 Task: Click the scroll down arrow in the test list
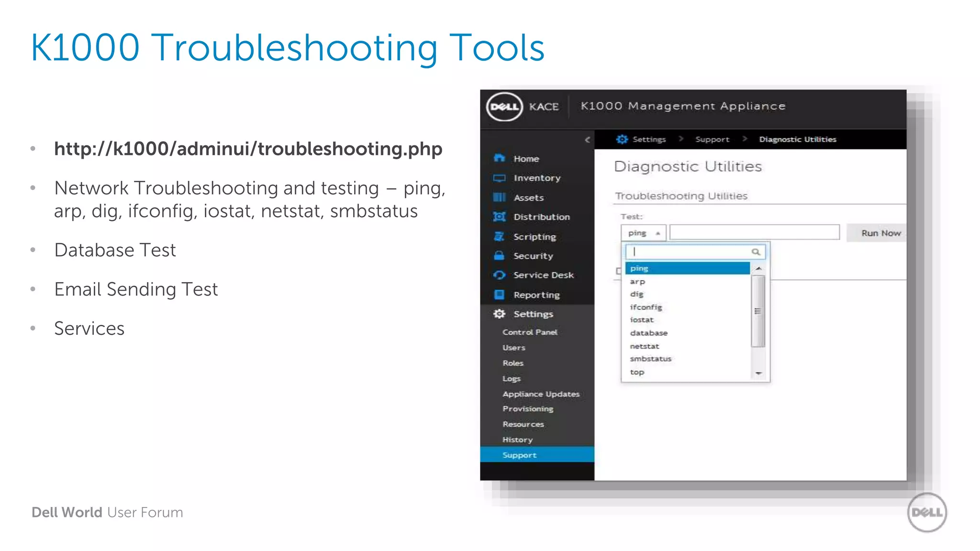click(758, 373)
